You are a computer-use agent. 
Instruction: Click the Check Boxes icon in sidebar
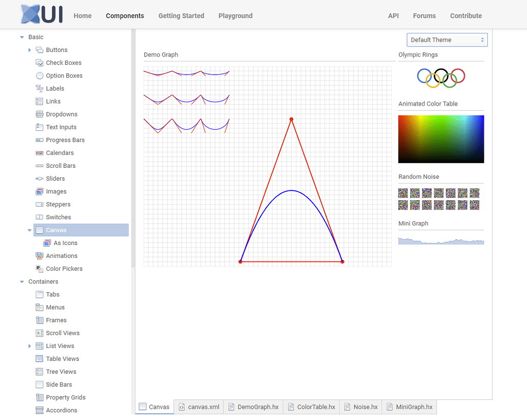pyautogui.click(x=40, y=63)
